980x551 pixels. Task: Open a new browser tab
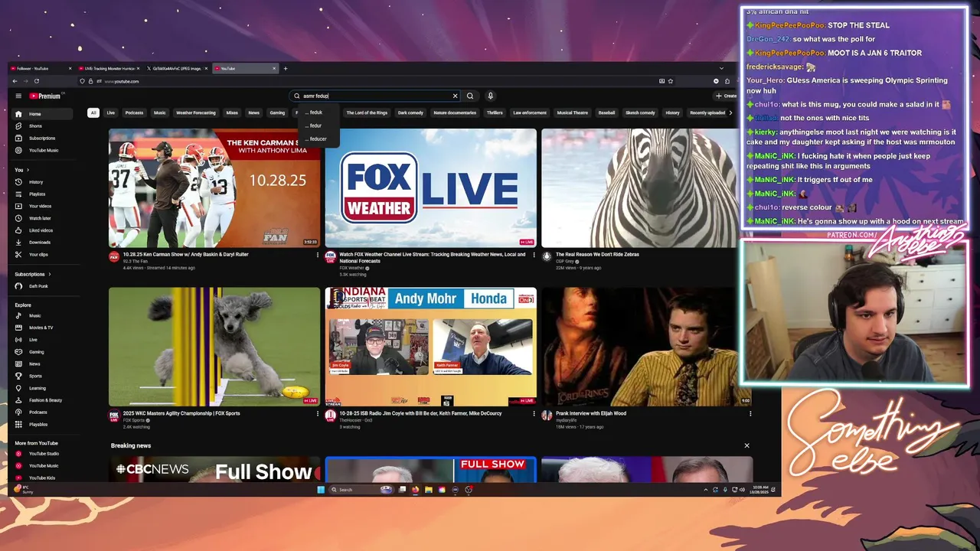[286, 68]
